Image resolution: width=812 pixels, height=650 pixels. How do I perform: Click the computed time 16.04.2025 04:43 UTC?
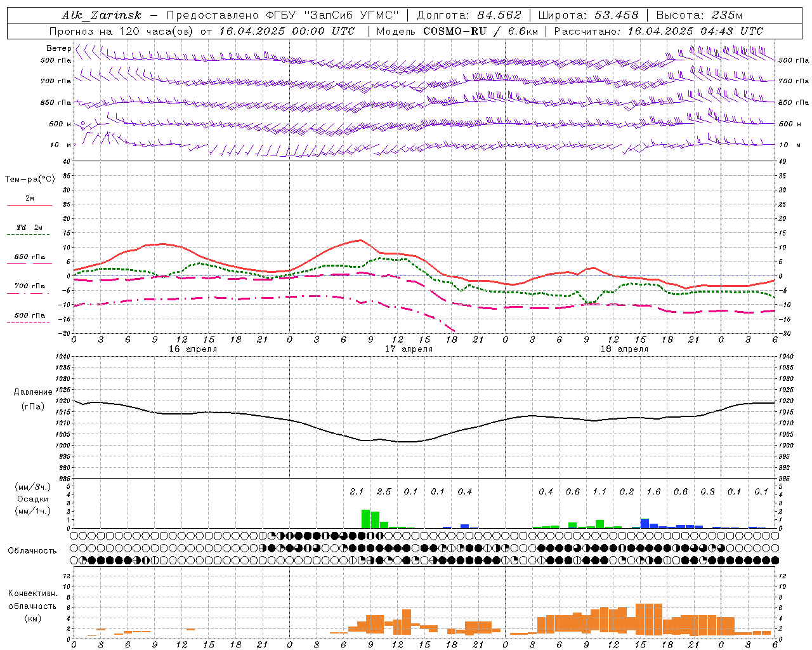695,31
